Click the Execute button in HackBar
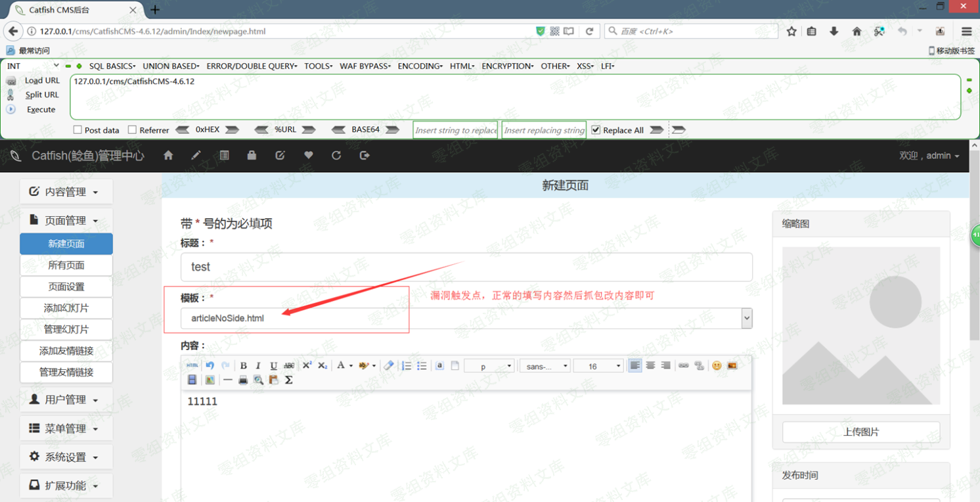 [x=41, y=110]
